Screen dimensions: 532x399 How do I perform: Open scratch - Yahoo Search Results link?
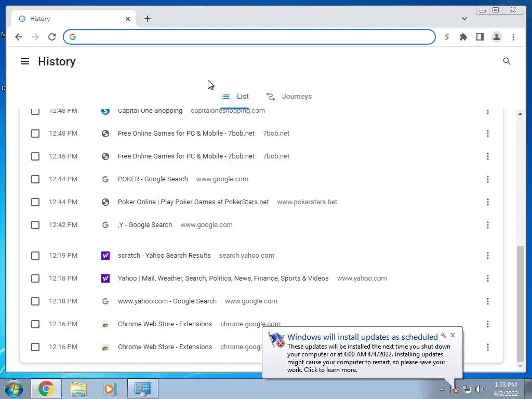[164, 256]
